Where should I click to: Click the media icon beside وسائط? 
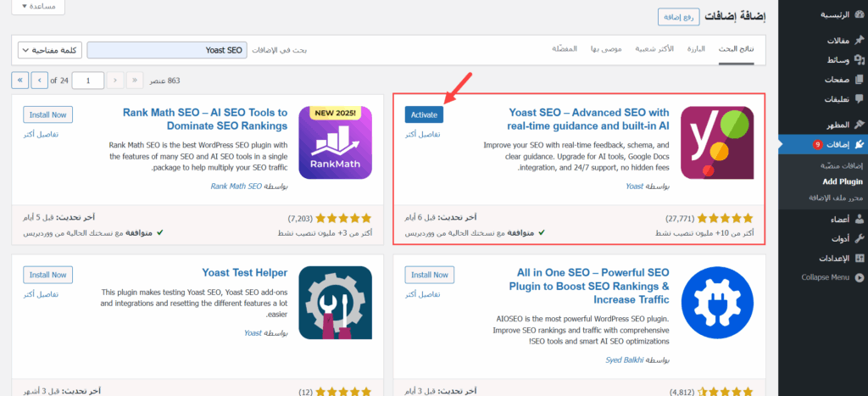pos(859,59)
